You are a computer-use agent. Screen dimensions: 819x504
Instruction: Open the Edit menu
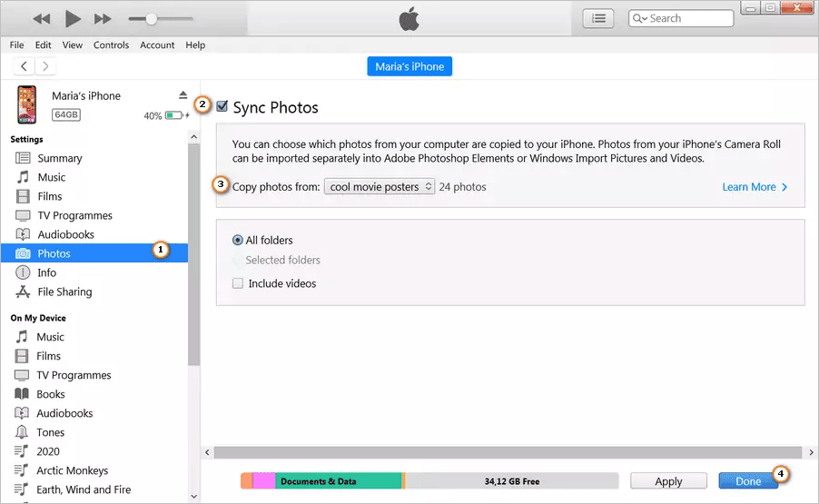[43, 44]
